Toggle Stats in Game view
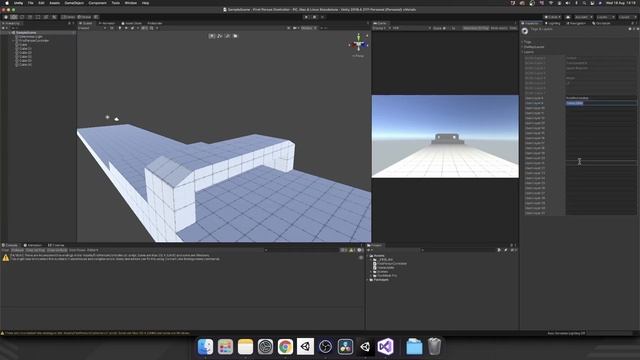The image size is (640, 360). coord(513,28)
